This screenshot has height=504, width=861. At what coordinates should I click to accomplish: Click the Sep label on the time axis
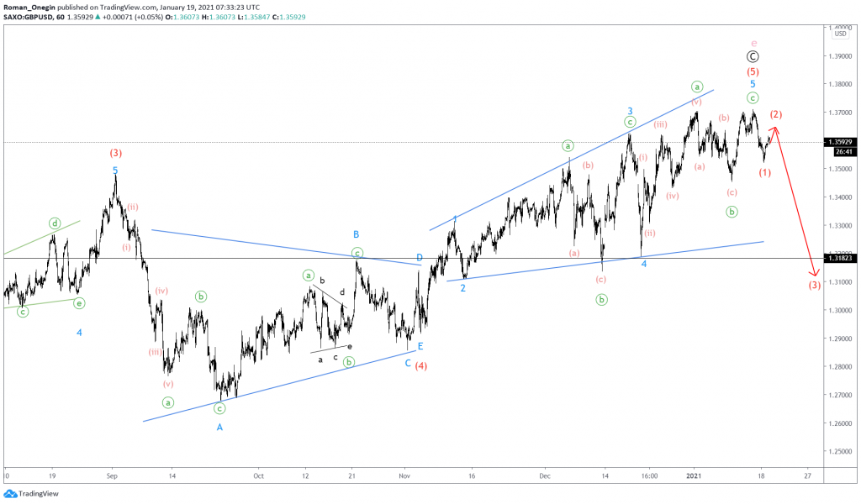click(x=112, y=475)
